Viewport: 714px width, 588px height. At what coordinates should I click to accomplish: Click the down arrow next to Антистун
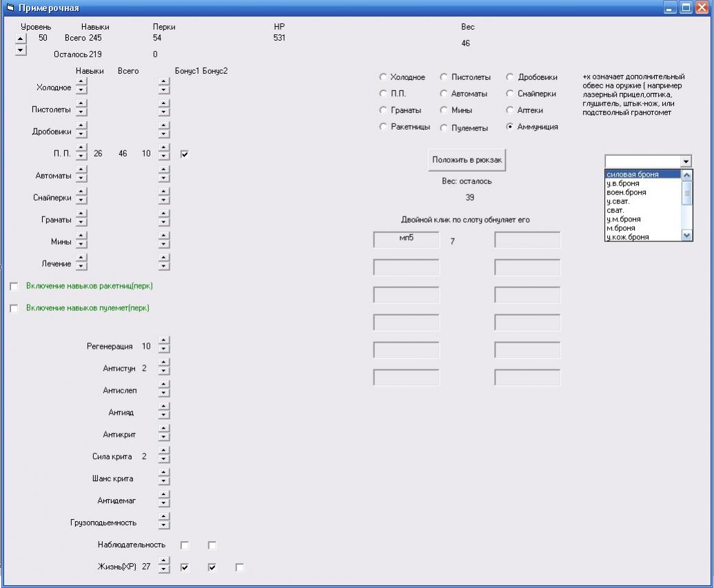(x=163, y=372)
